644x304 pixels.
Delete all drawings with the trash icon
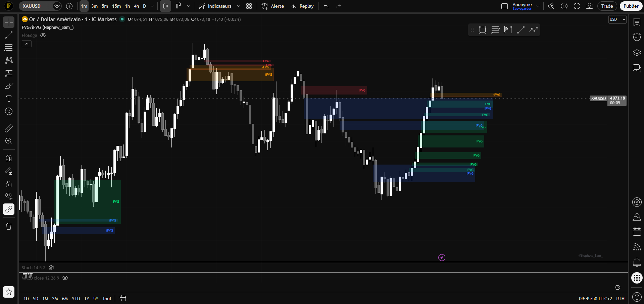click(9, 226)
